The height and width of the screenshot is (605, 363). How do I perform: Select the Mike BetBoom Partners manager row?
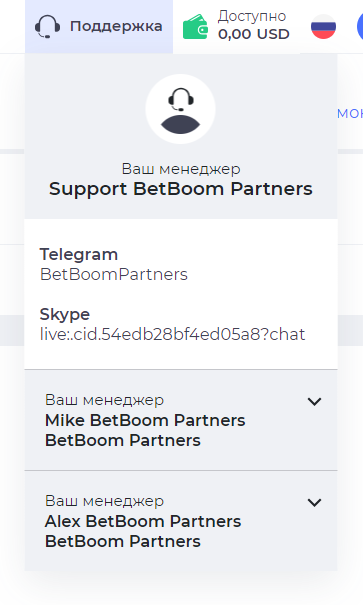(x=181, y=420)
